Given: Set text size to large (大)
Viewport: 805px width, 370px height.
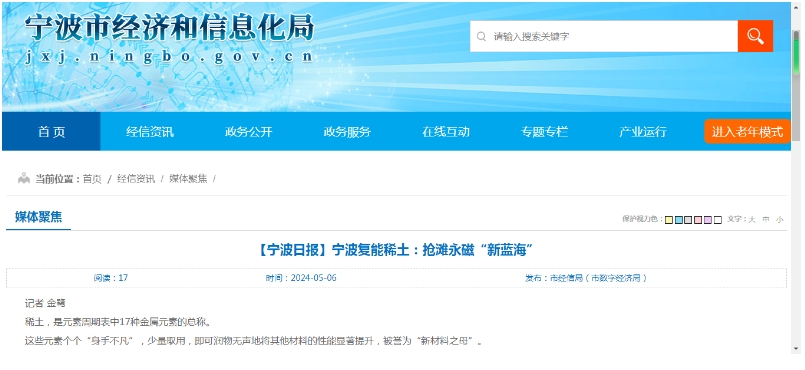Looking at the screenshot, I should click(752, 220).
